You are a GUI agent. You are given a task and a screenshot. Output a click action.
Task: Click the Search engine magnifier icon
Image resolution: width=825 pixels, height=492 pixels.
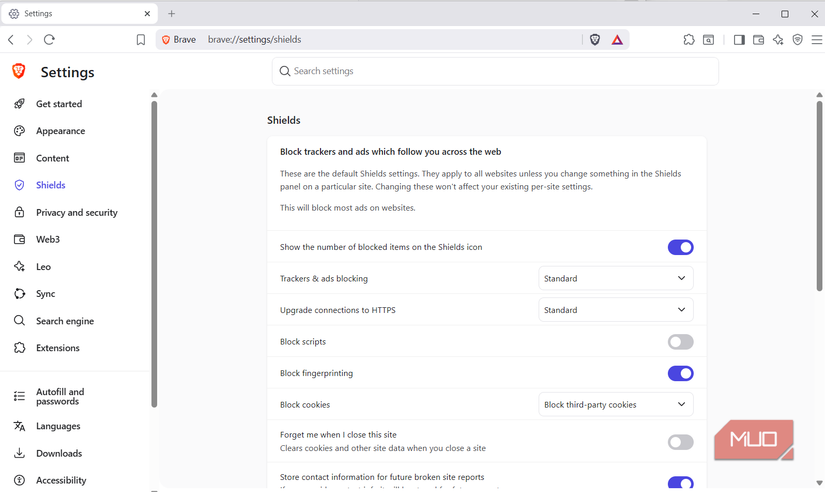[x=19, y=320]
